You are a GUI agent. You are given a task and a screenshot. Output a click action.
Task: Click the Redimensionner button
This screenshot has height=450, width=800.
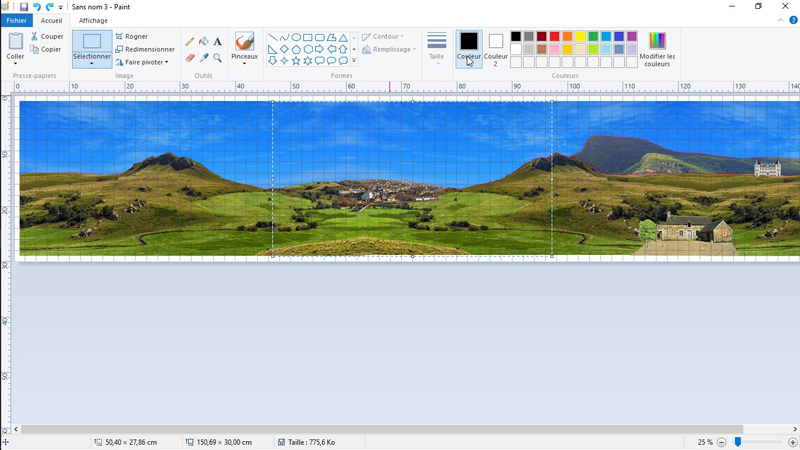[x=145, y=49]
